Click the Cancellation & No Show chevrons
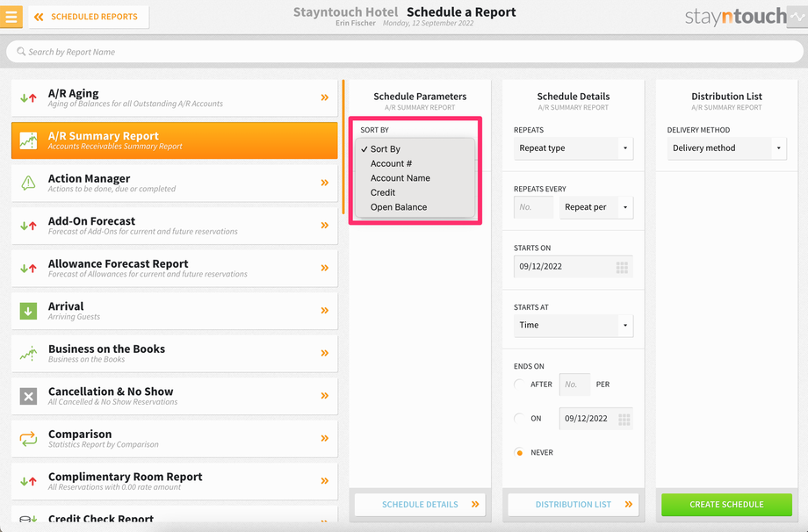The height and width of the screenshot is (532, 808). [x=325, y=396]
